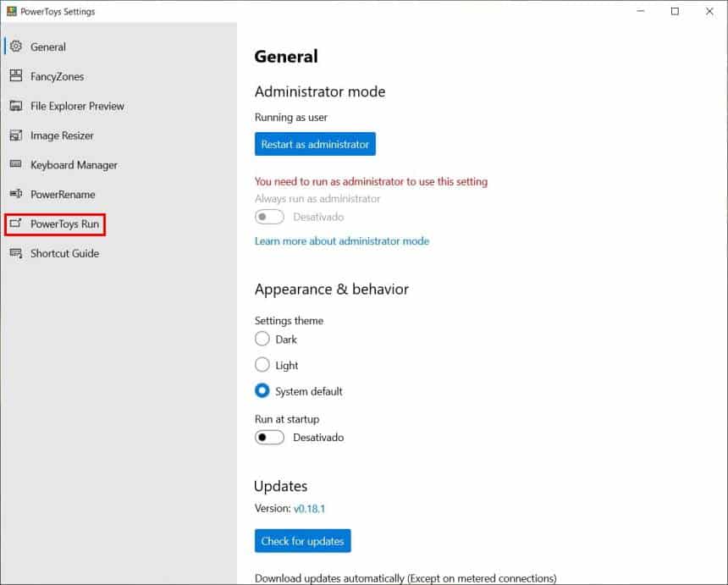Click the 'Running as user' status text
The image size is (728, 585).
[x=291, y=118]
